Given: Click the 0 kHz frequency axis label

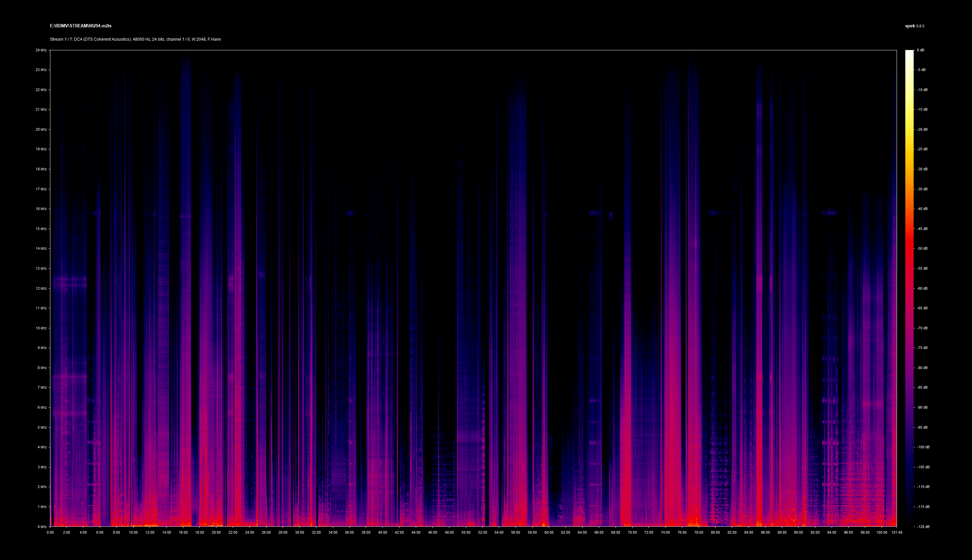Looking at the screenshot, I should tap(42, 527).
